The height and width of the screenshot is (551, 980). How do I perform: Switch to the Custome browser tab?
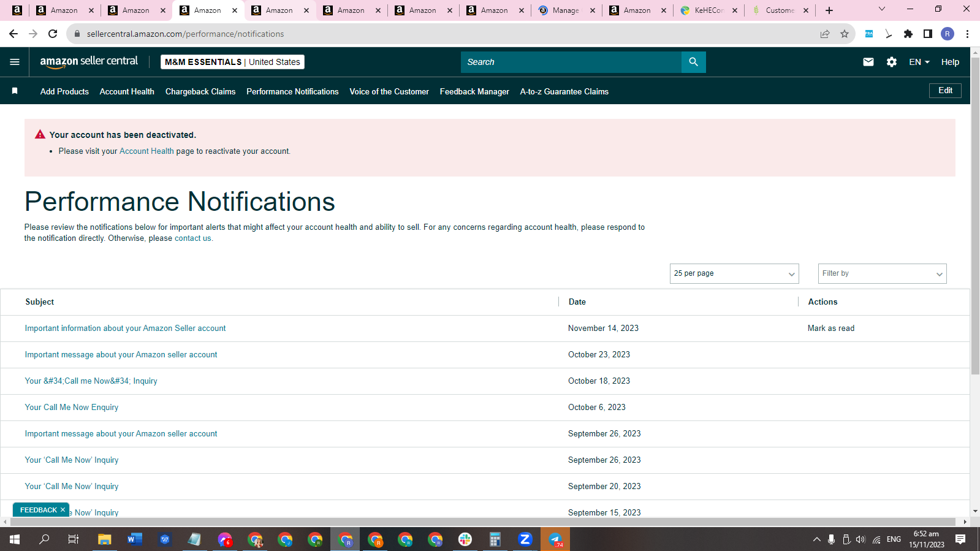(x=780, y=10)
